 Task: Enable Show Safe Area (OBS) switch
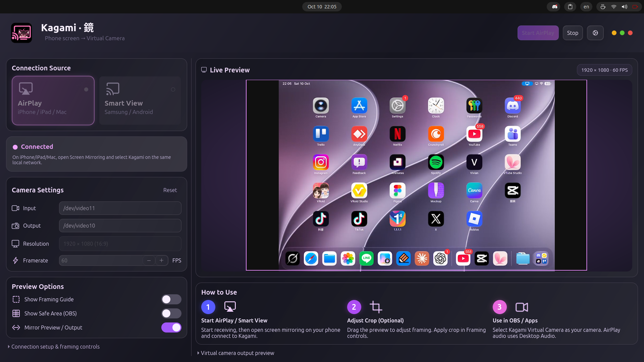coord(171,313)
